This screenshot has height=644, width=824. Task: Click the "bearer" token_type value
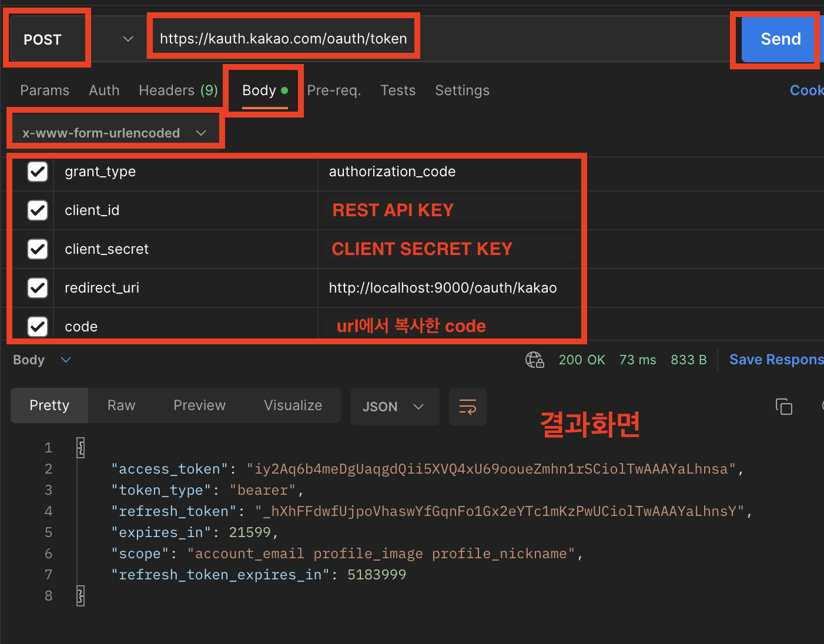coord(263,490)
